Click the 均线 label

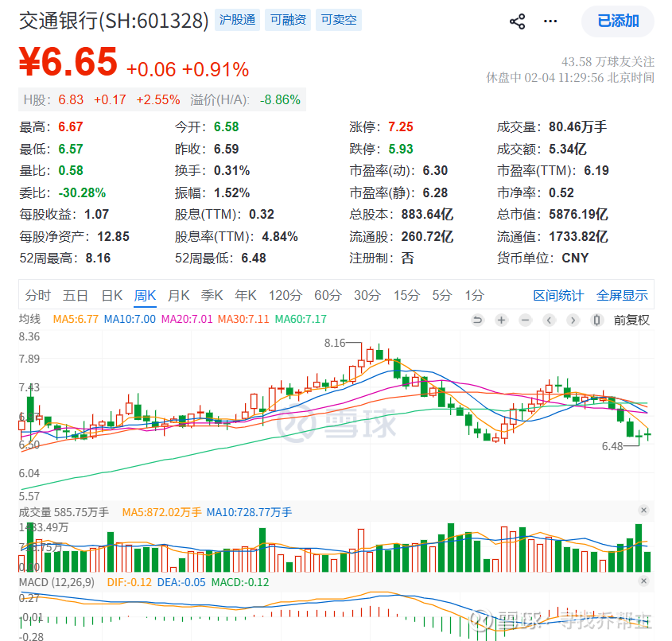(29, 319)
